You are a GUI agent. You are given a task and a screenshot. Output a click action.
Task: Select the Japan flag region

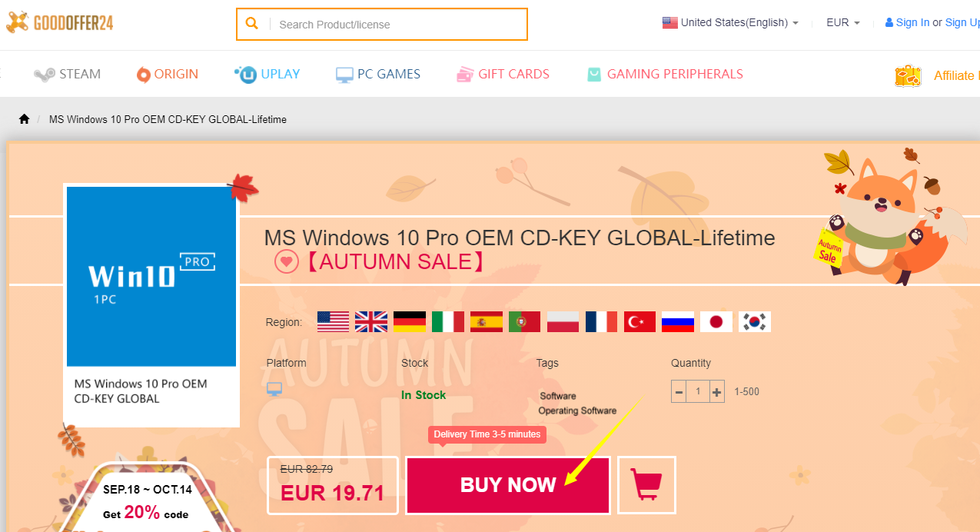716,321
